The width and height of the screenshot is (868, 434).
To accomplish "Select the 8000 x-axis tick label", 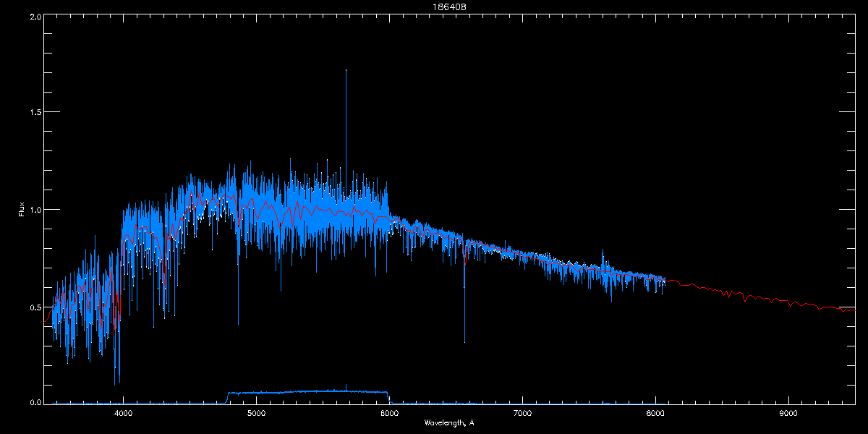I will click(x=655, y=414).
